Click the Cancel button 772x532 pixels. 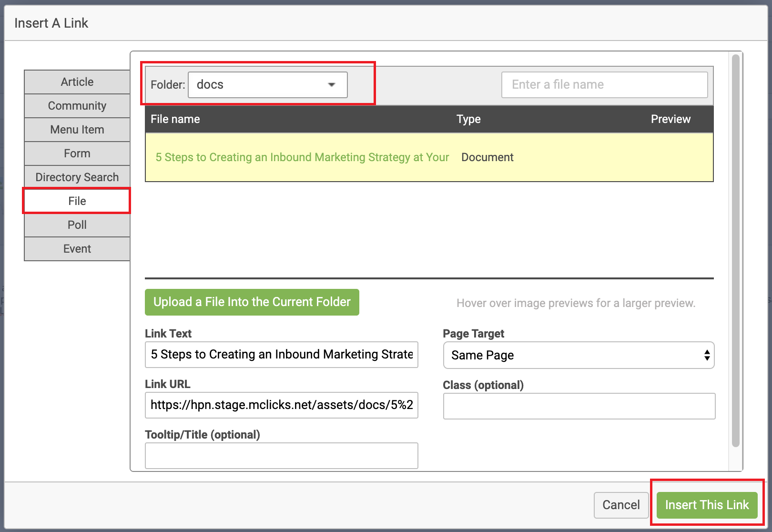(621, 505)
